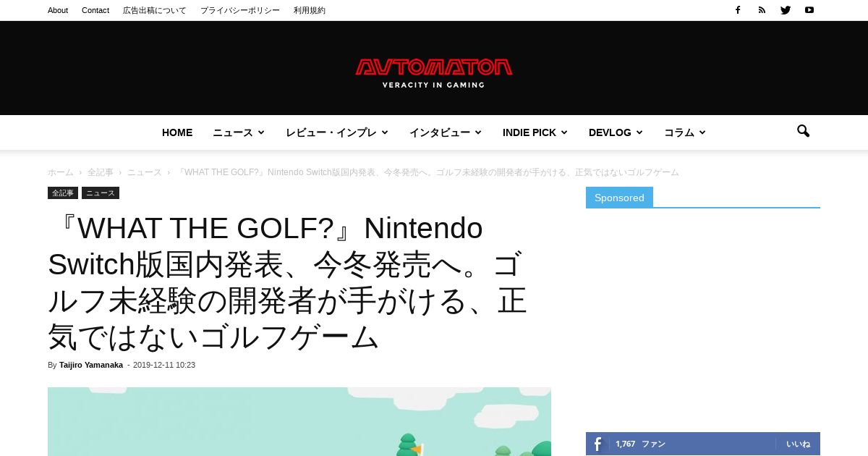Open the About link
Image resolution: width=868 pixels, height=456 pixels.
pyautogui.click(x=58, y=10)
